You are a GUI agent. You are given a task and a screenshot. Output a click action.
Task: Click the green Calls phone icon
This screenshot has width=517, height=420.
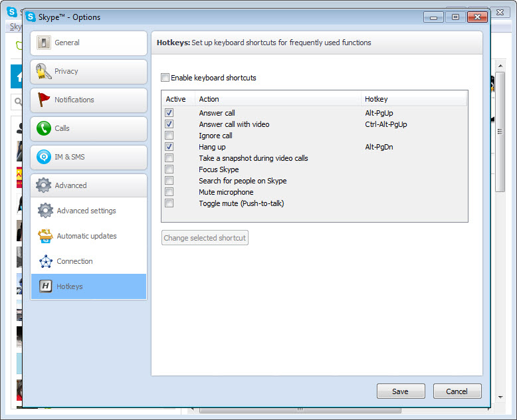pos(43,128)
